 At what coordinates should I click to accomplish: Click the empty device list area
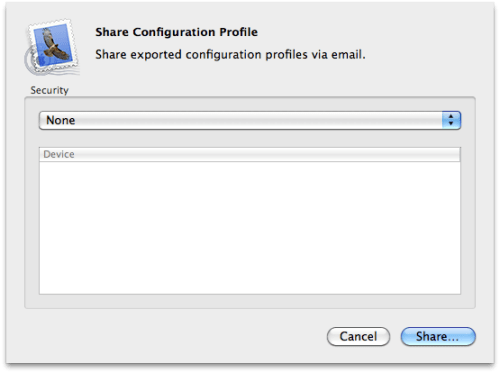(250, 228)
